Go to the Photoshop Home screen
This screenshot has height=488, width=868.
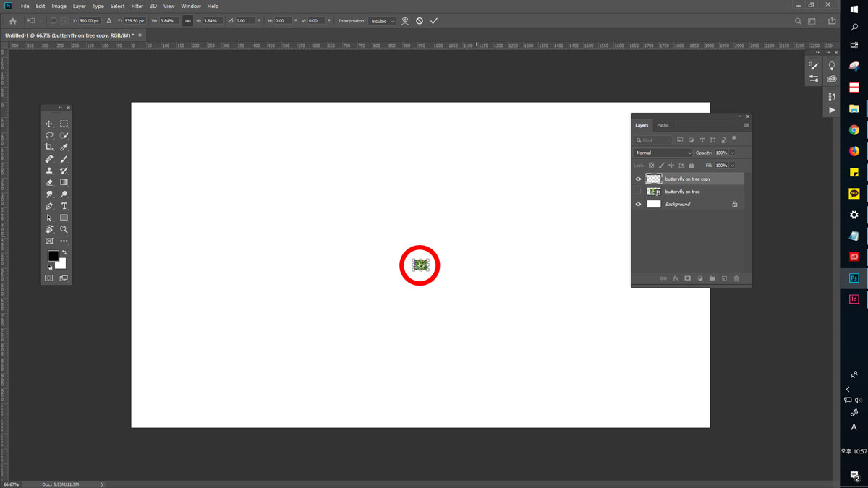[12, 21]
